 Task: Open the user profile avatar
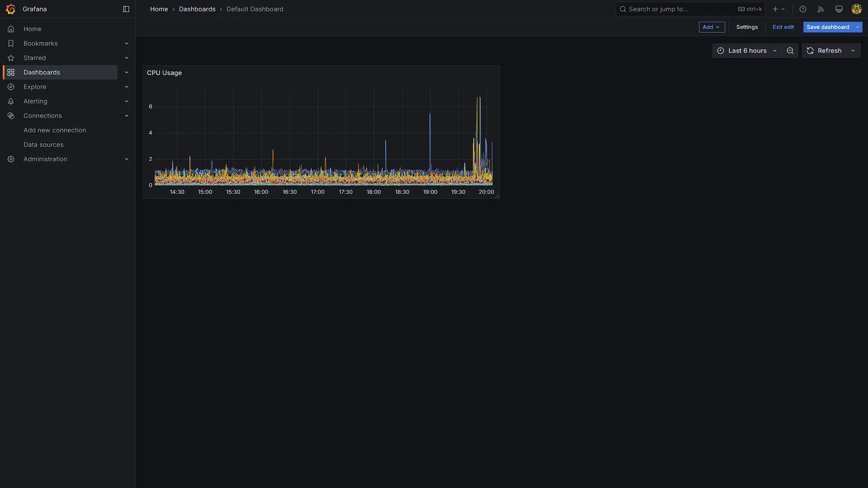tap(856, 9)
